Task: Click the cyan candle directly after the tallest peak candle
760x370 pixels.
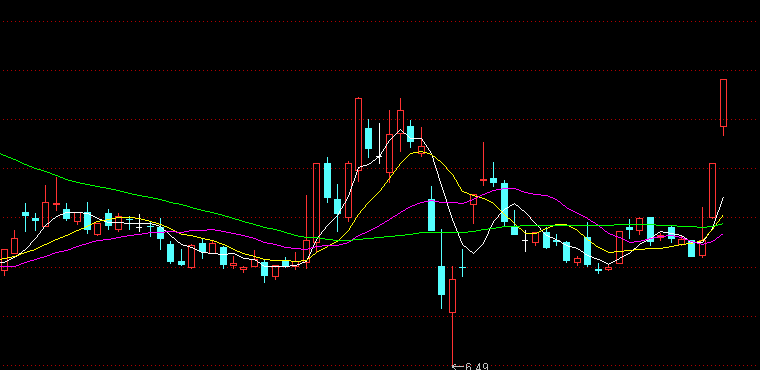Action: click(368, 138)
